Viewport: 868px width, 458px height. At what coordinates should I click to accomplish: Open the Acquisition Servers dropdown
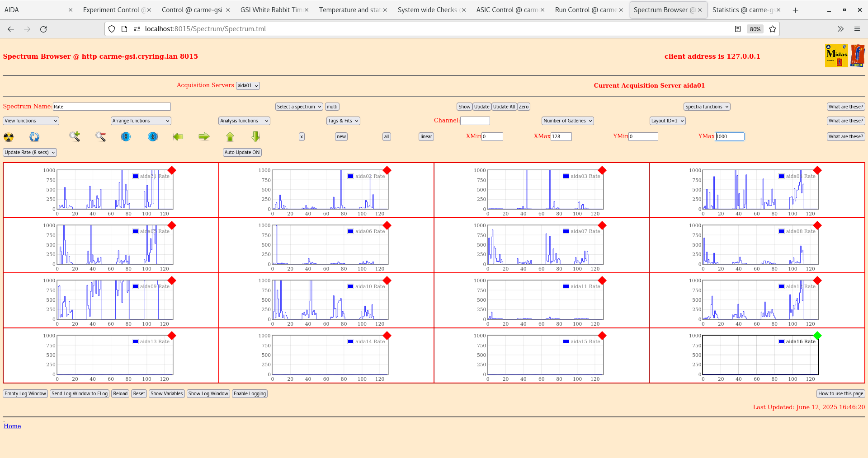click(248, 85)
